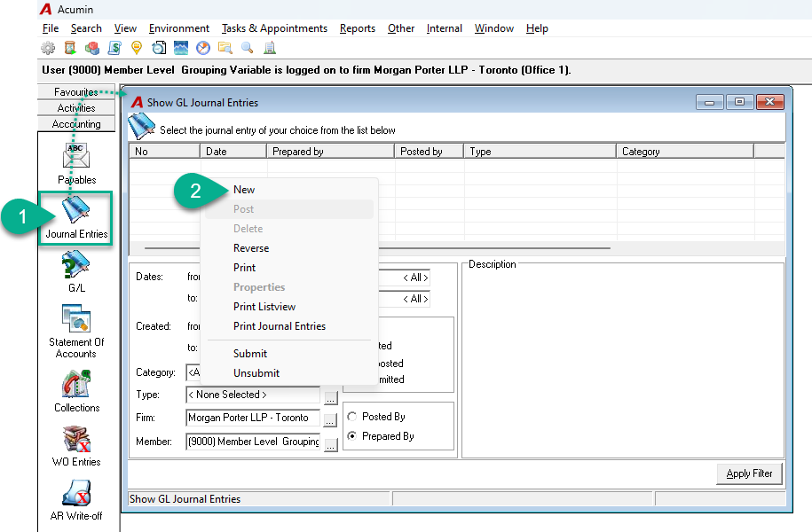Click the folder-with-magnifier toolbar icon

click(225, 48)
